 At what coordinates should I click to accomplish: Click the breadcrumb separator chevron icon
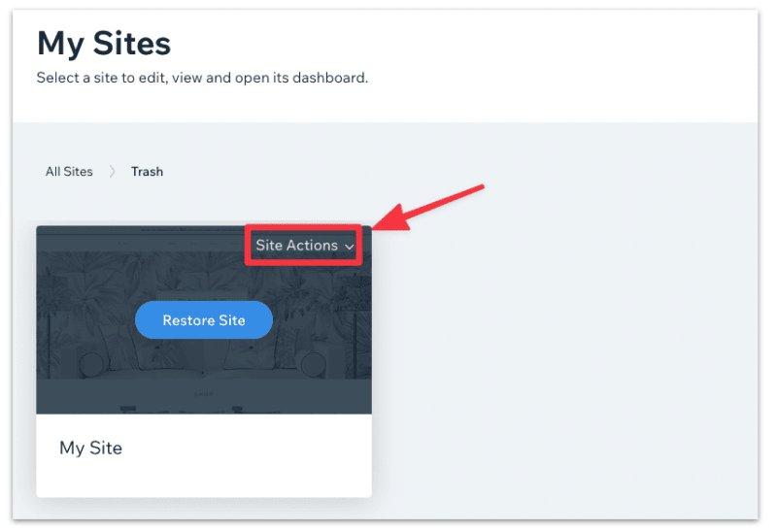(x=113, y=172)
